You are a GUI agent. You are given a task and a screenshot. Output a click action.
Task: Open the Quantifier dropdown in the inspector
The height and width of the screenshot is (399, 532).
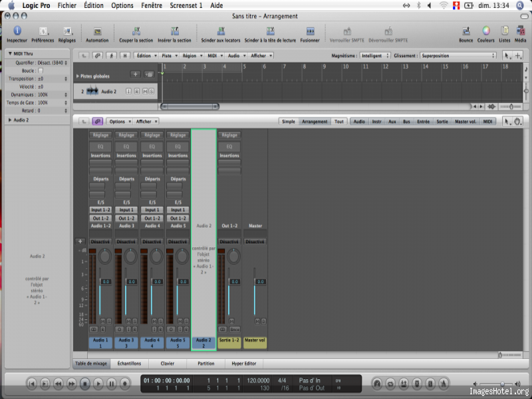(x=53, y=63)
